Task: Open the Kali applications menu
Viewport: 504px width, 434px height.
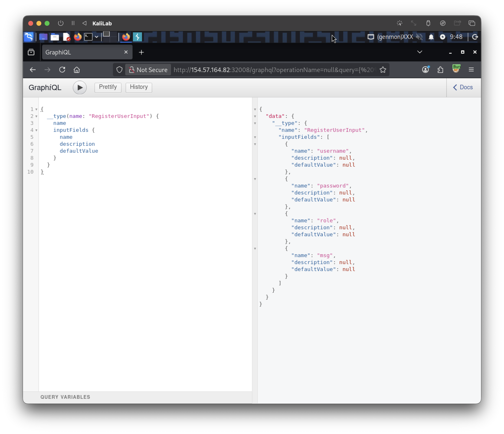Action: click(x=29, y=37)
